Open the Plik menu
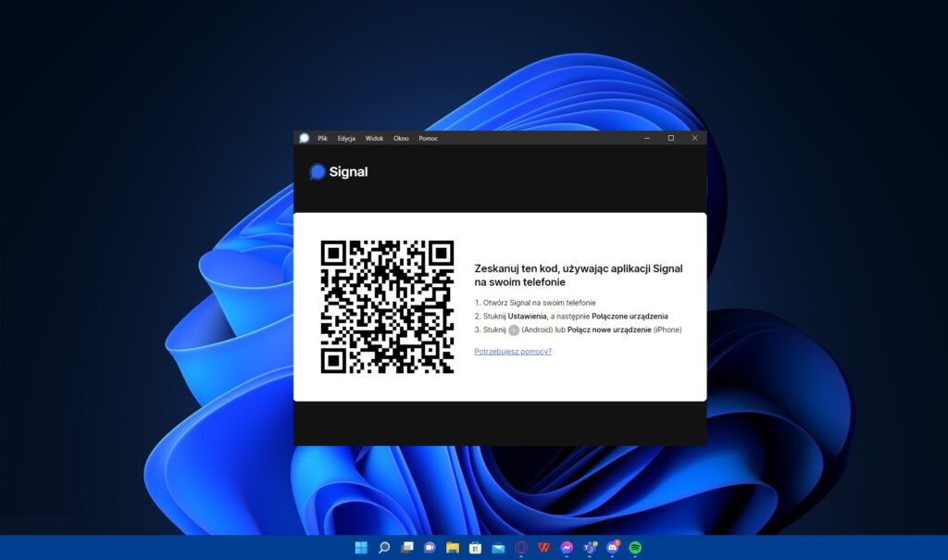 point(323,139)
